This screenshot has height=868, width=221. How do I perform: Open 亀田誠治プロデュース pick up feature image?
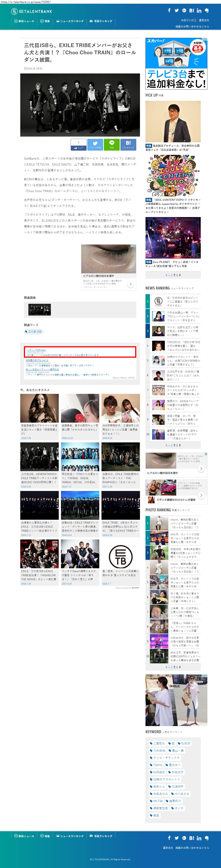click(173, 121)
